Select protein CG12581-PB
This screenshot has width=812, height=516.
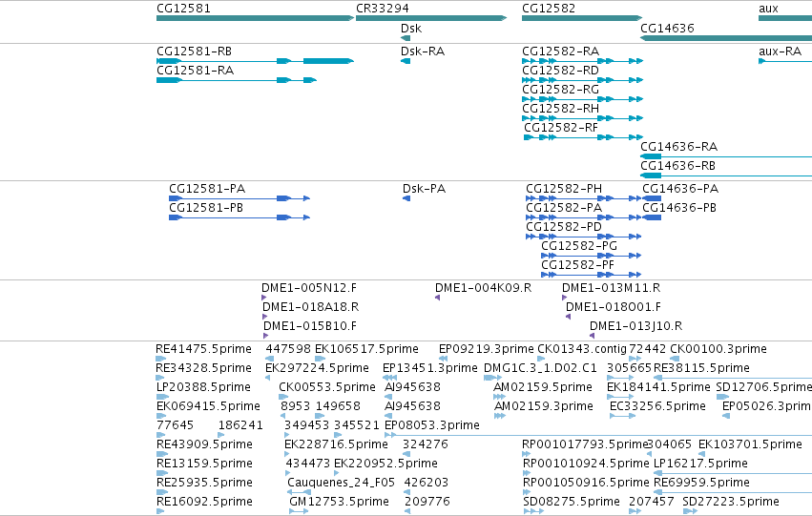tap(239, 217)
